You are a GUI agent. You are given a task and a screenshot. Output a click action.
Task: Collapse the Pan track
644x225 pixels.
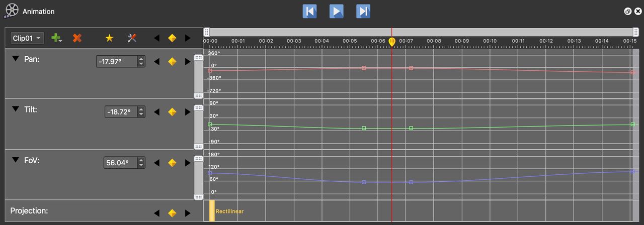[x=16, y=59]
